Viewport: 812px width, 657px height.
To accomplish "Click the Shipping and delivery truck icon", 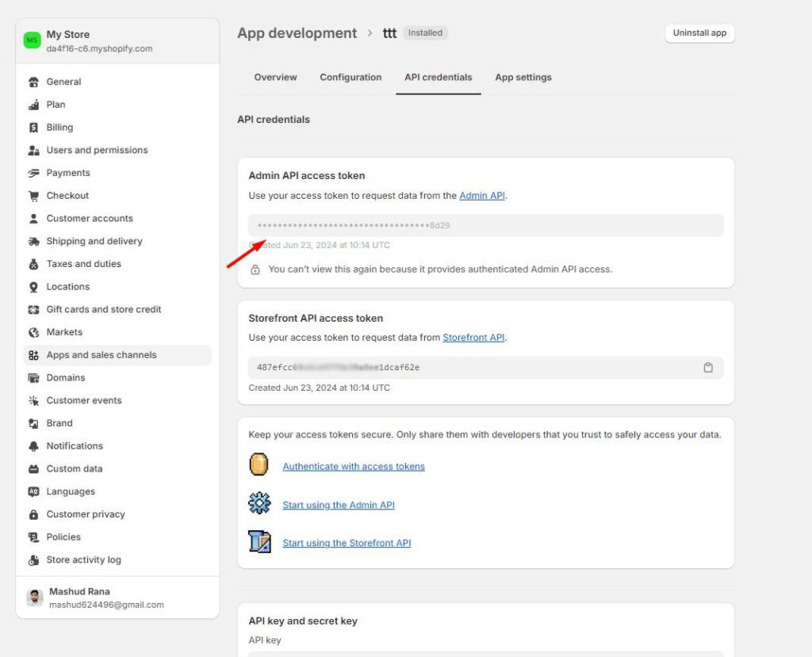I will [x=33, y=241].
